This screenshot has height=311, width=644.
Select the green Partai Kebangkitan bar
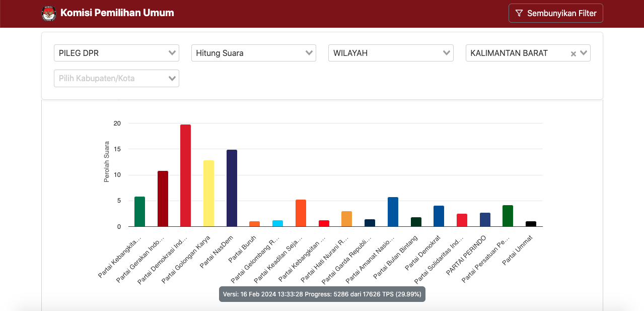[139, 212]
